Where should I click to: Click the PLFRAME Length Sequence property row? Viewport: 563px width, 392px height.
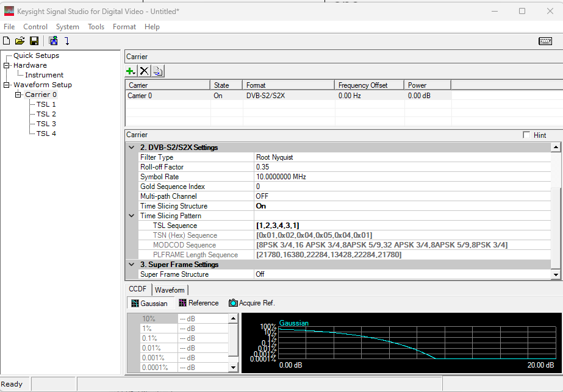pos(345,255)
